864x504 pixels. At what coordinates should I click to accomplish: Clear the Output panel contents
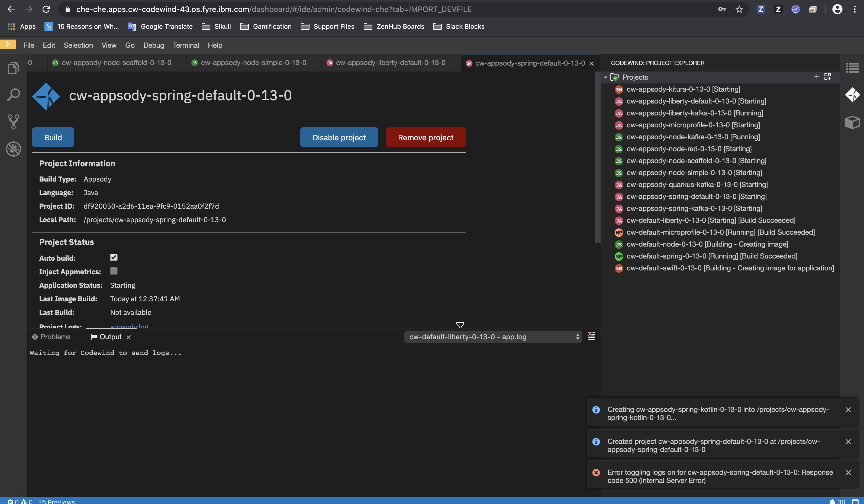pos(591,336)
